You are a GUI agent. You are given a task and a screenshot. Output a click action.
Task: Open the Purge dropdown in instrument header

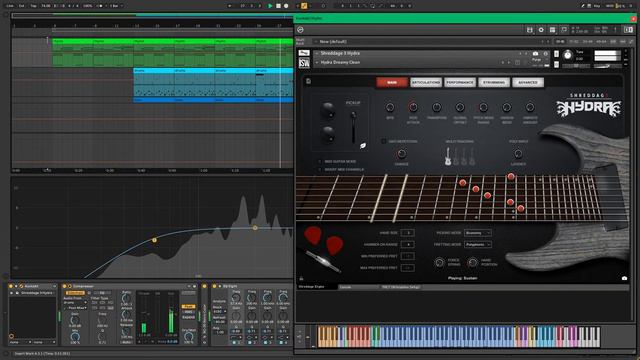539,60
